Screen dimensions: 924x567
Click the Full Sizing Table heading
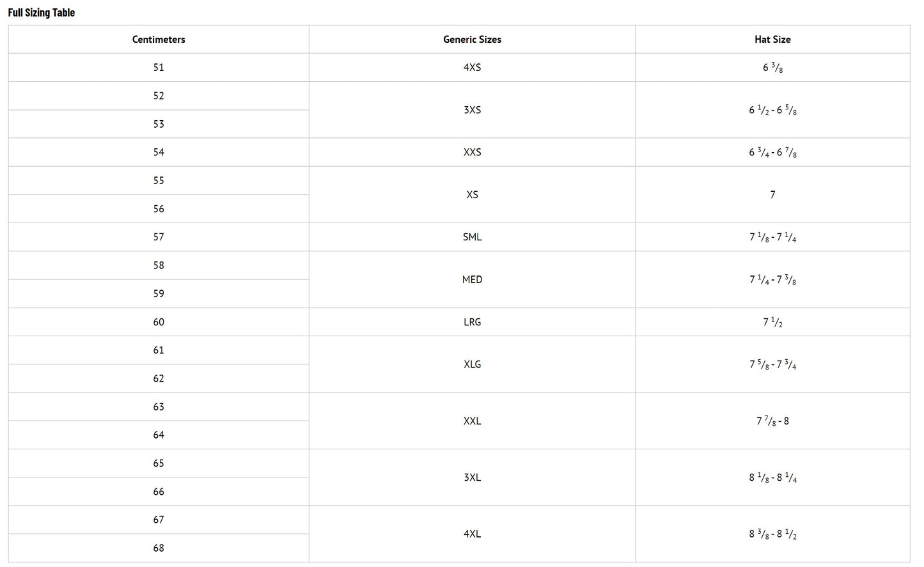pyautogui.click(x=42, y=12)
